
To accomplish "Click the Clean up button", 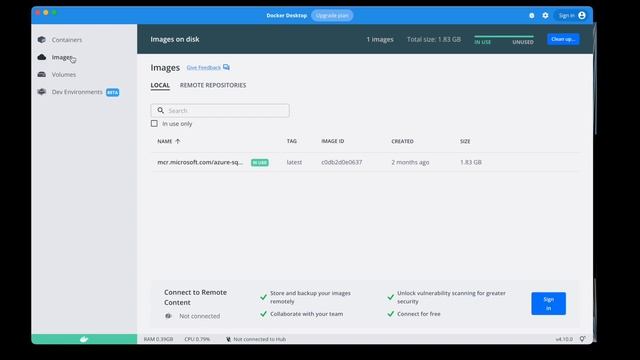I will [563, 39].
